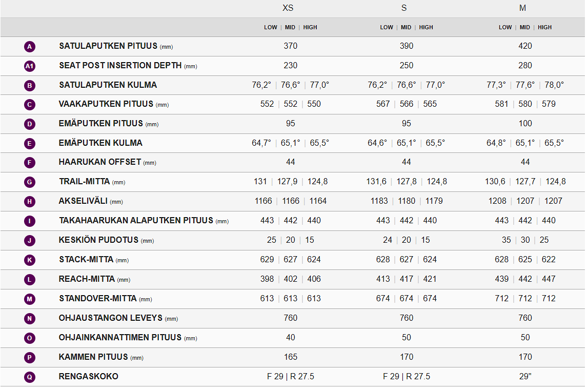Image resolution: width=588 pixels, height=388 pixels.
Task: Click the purple A badge icon
Action: [30, 47]
